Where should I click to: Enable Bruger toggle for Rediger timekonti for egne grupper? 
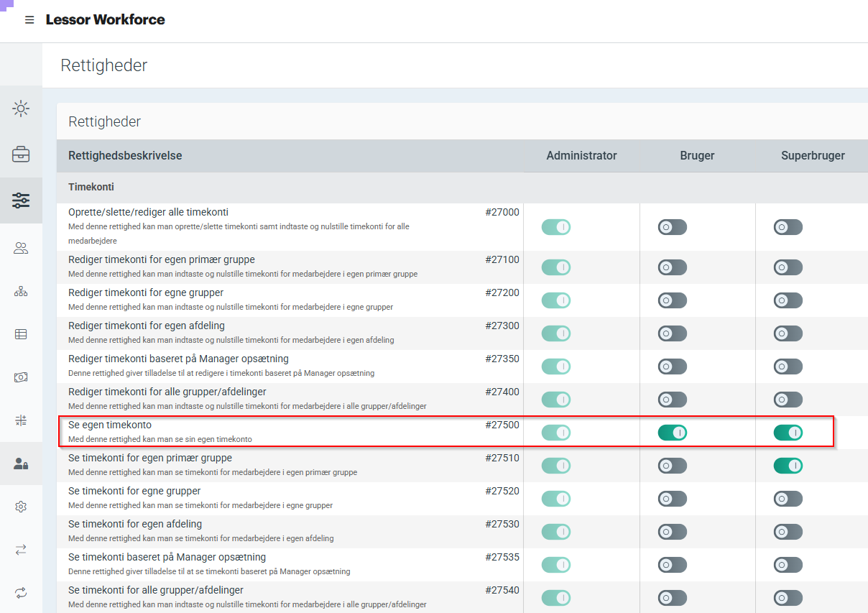[x=672, y=300]
